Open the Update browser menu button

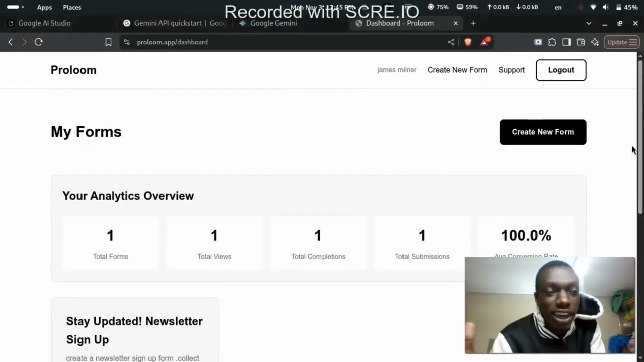[x=622, y=42]
